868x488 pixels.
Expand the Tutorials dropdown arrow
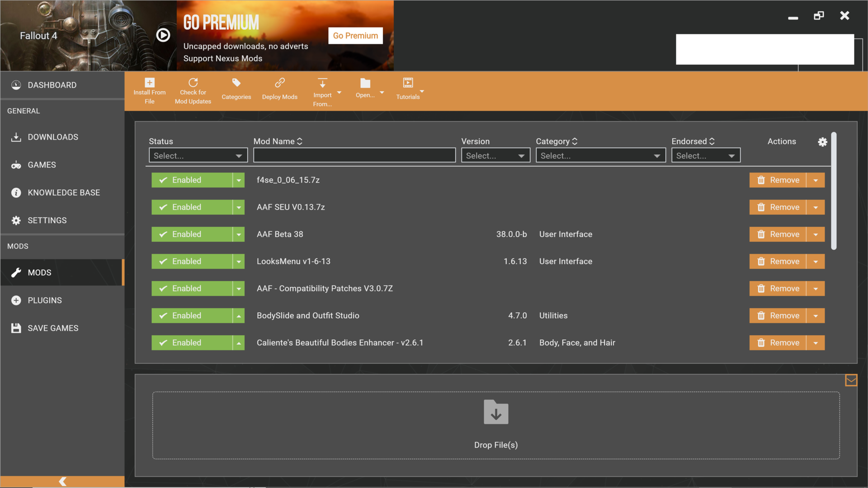(422, 91)
